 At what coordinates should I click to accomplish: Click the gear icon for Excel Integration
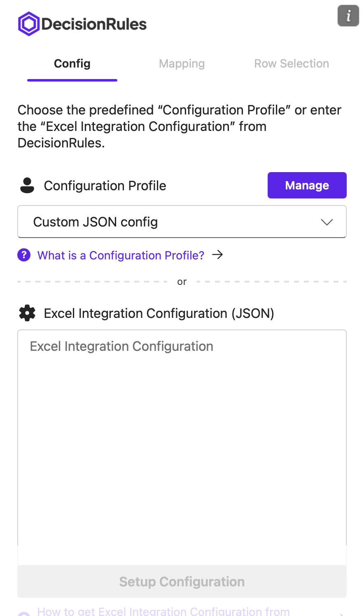(27, 313)
